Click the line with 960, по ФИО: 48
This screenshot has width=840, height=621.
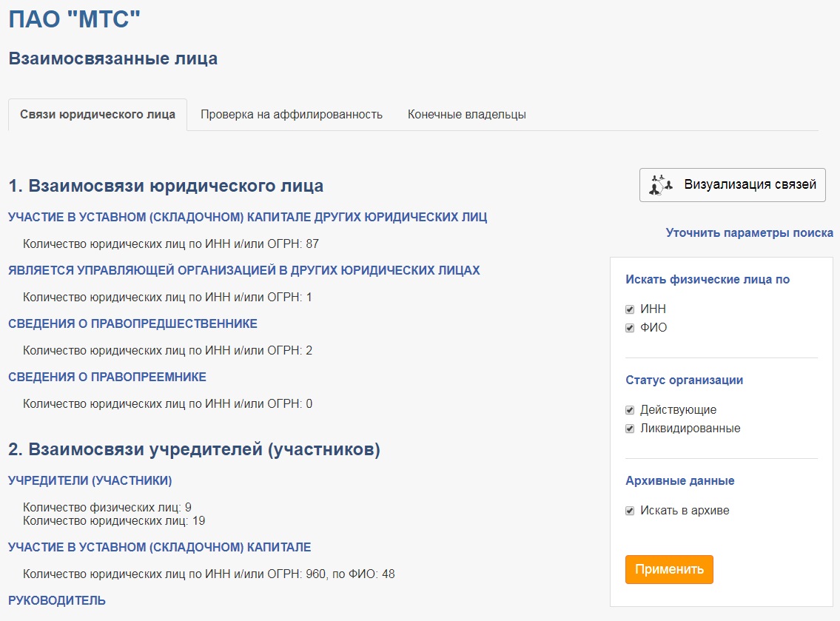209,574
